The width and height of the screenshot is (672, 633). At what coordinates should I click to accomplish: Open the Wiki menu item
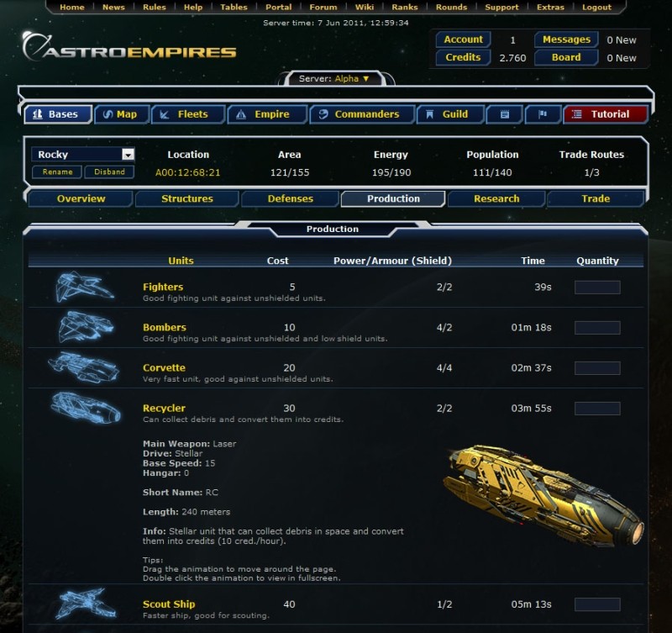click(365, 8)
